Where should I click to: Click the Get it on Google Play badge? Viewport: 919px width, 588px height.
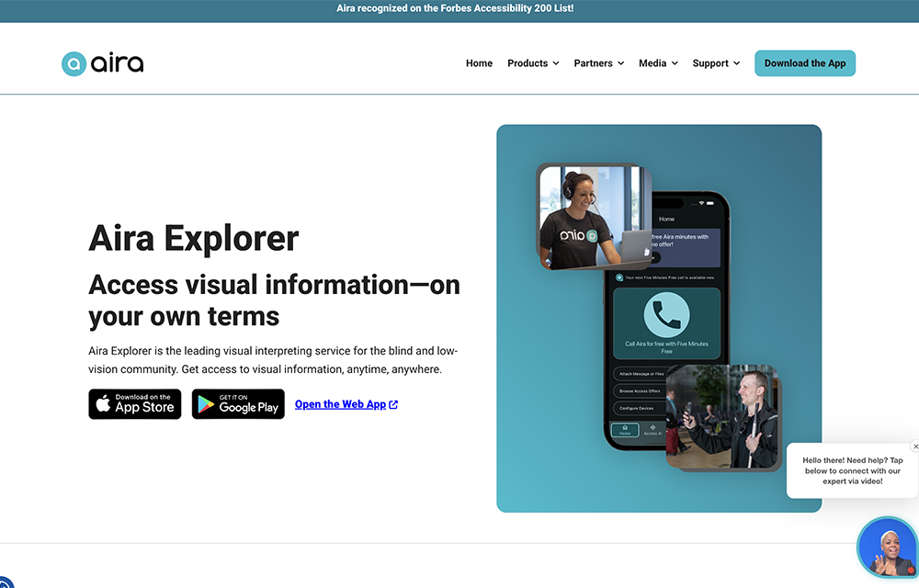[238, 404]
